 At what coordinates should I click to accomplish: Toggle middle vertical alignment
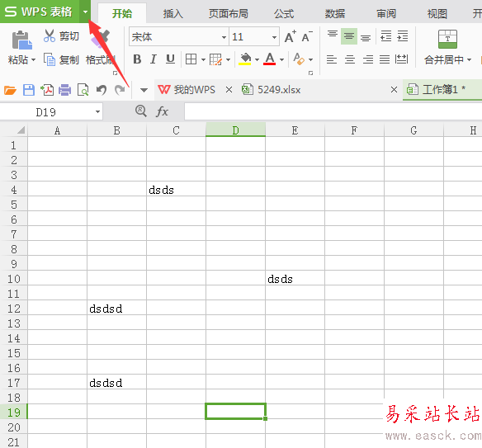pos(349,36)
